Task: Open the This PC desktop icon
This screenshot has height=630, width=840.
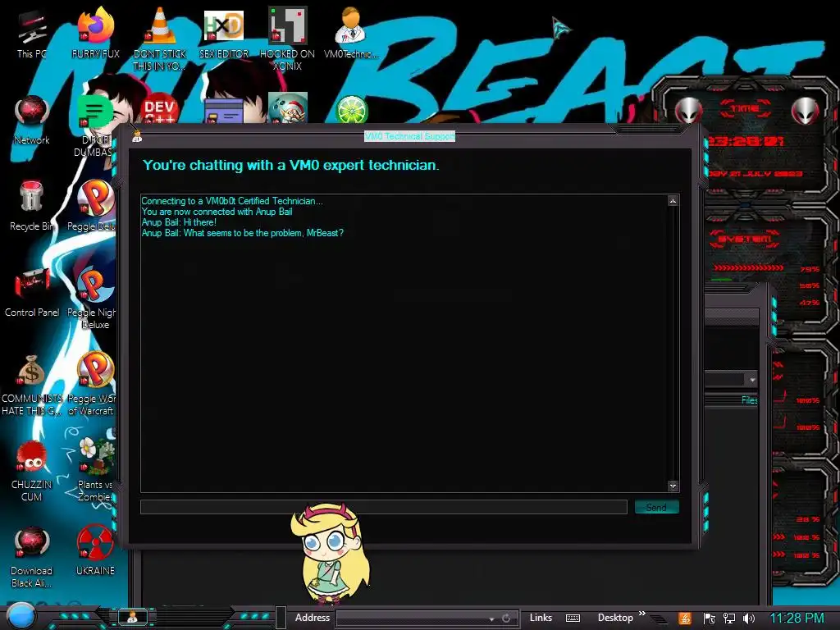Action: (x=32, y=32)
